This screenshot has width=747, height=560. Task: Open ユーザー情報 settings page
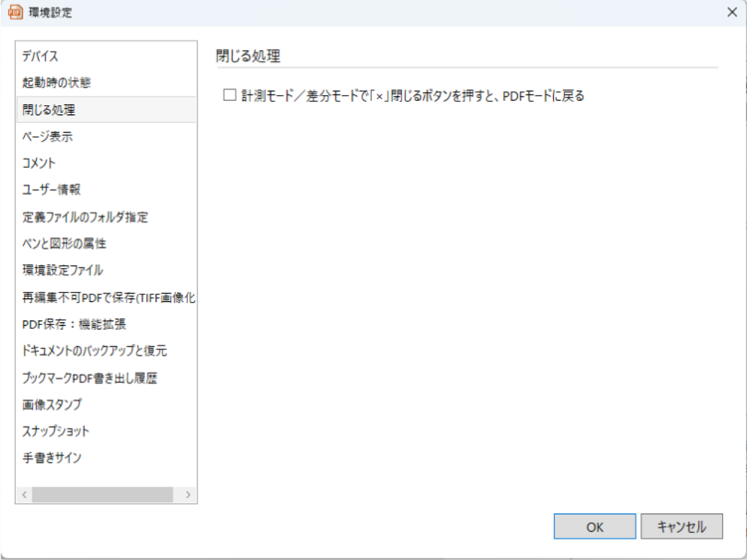tap(52, 190)
